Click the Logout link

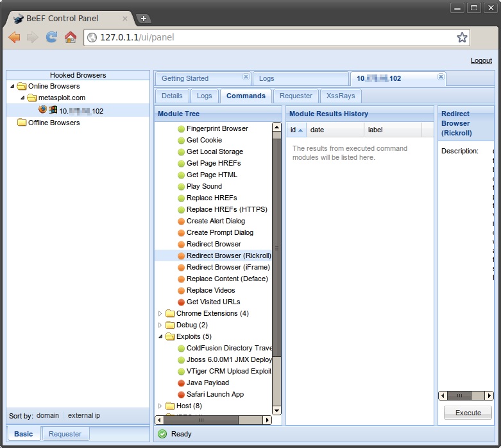[481, 60]
